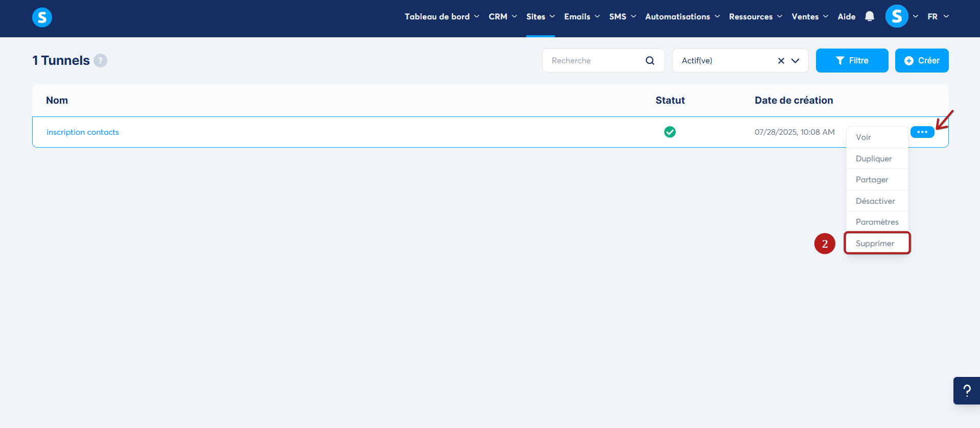Expand the Ventes menu
The image size is (980, 428).
click(x=810, y=16)
